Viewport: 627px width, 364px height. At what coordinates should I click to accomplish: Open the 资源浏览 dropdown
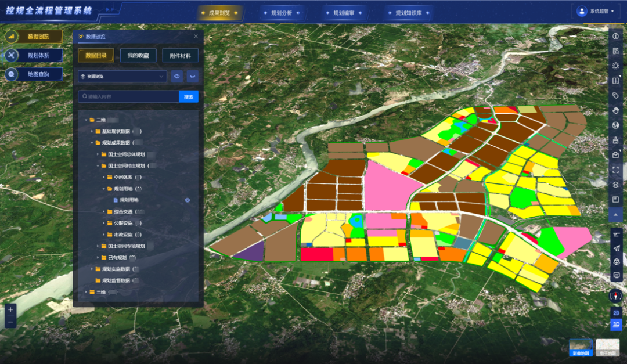(122, 77)
